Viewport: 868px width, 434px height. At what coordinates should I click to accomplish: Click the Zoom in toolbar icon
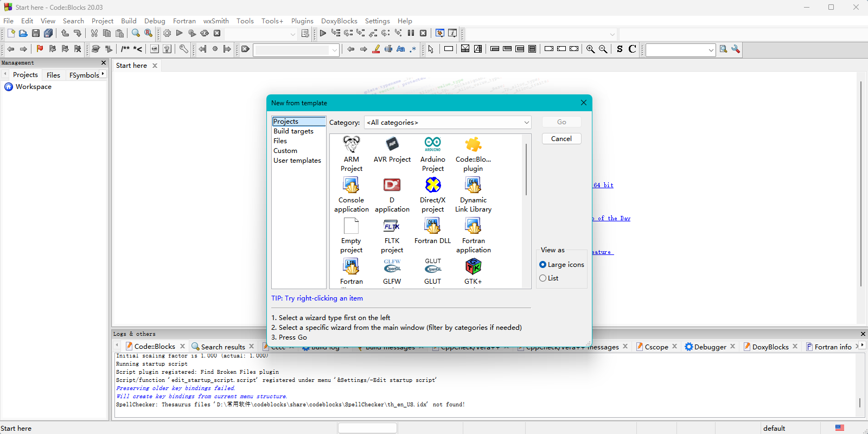click(x=590, y=49)
